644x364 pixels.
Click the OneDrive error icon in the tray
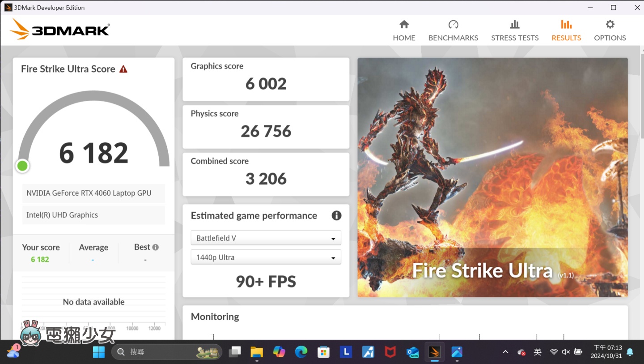(x=521, y=352)
